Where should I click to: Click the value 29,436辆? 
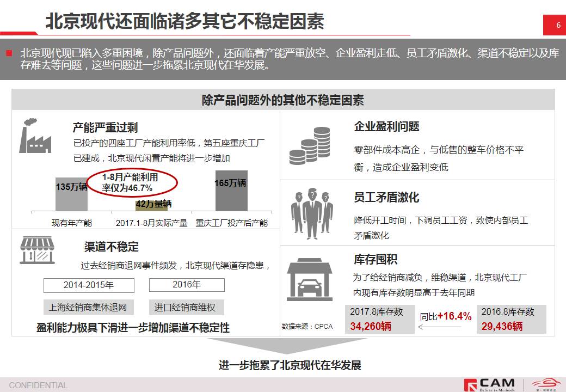(x=502, y=326)
